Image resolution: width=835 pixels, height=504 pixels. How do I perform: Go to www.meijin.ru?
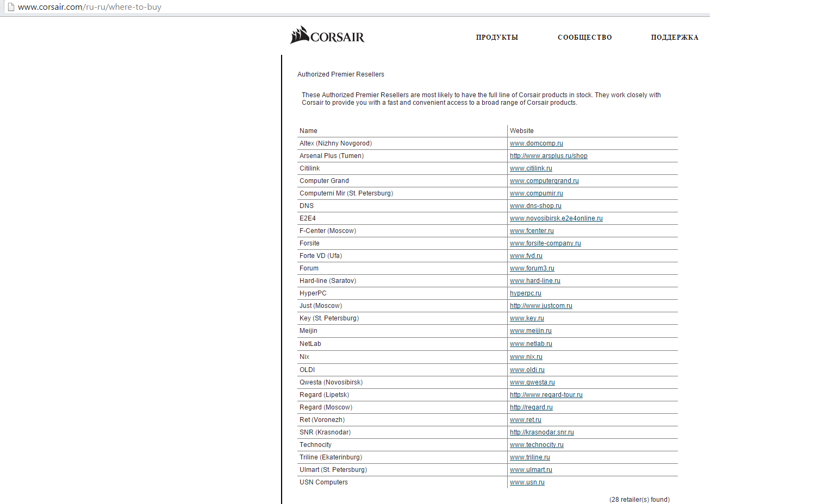(531, 331)
